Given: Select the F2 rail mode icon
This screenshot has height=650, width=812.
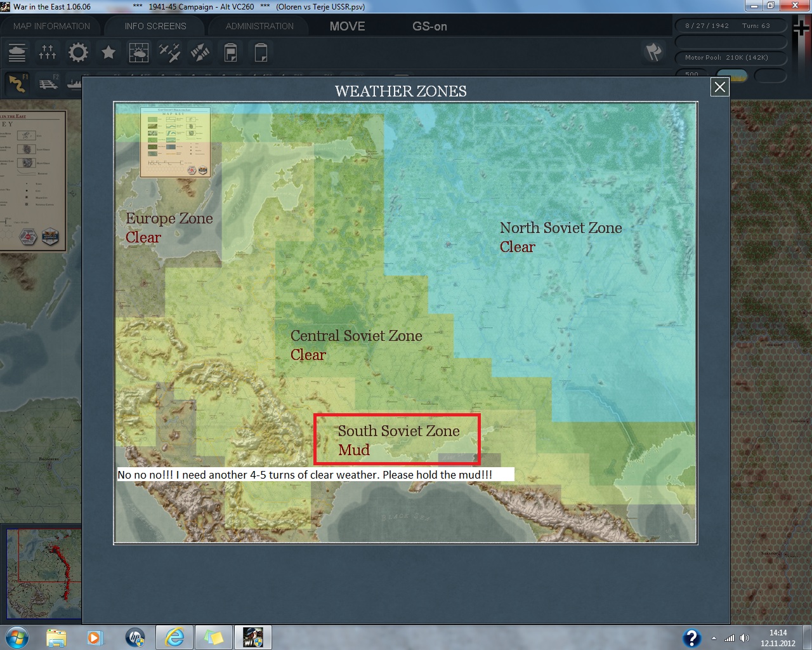Looking at the screenshot, I should (48, 83).
